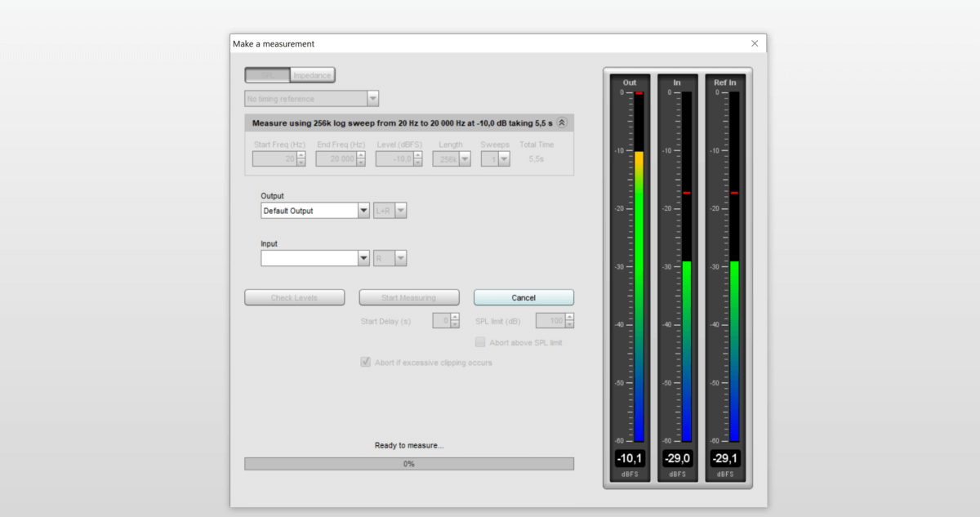Viewport: 980px width, 517px height.
Task: Open the Sweeps count dropdown
Action: tap(495, 159)
